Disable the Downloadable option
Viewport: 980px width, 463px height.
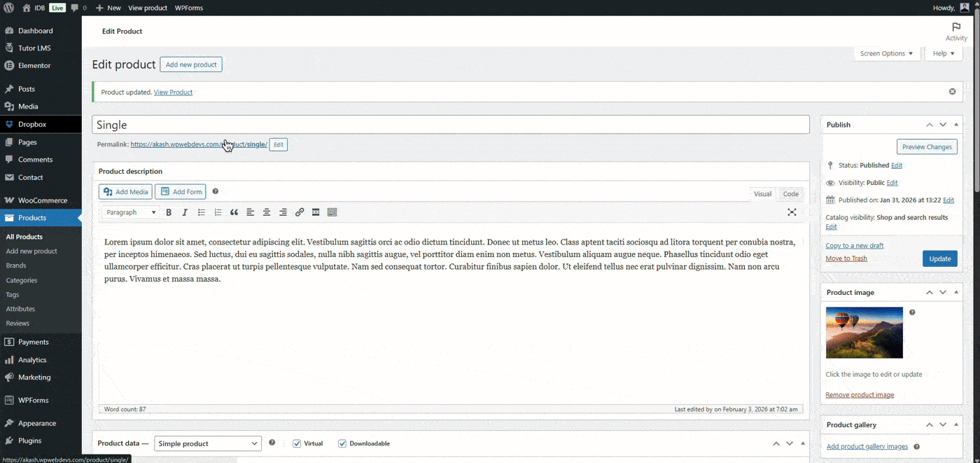pos(342,443)
